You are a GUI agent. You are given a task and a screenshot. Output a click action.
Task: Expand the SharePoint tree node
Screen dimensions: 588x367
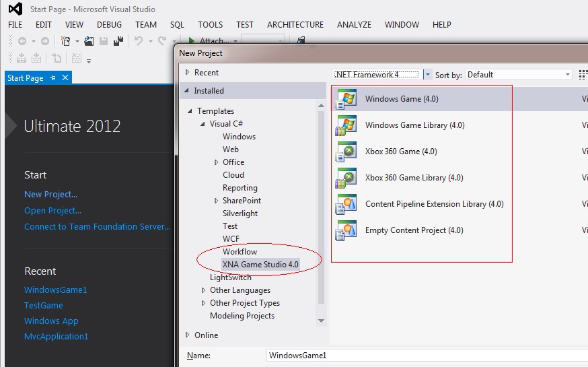[216, 201]
